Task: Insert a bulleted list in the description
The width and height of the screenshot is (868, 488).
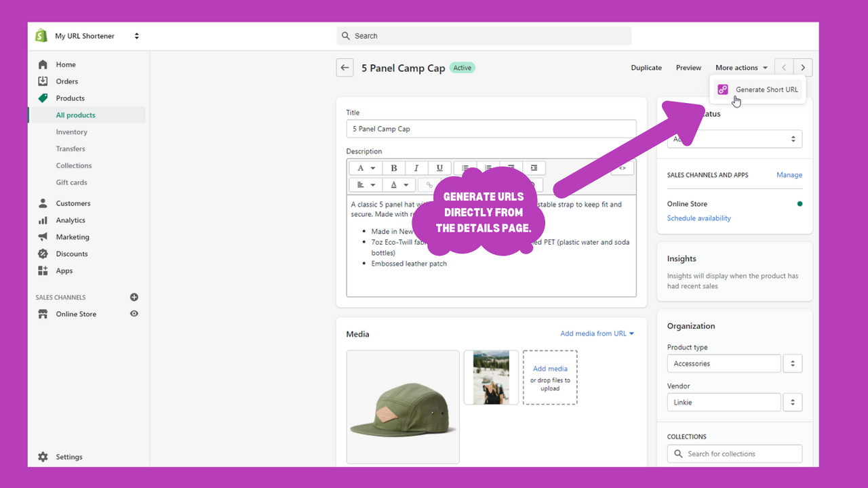Action: [x=465, y=167]
